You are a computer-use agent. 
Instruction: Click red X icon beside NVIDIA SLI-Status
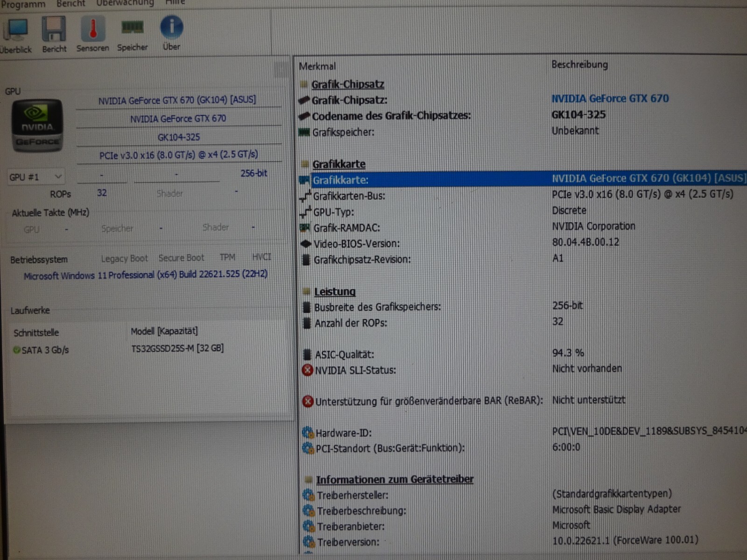(x=308, y=370)
